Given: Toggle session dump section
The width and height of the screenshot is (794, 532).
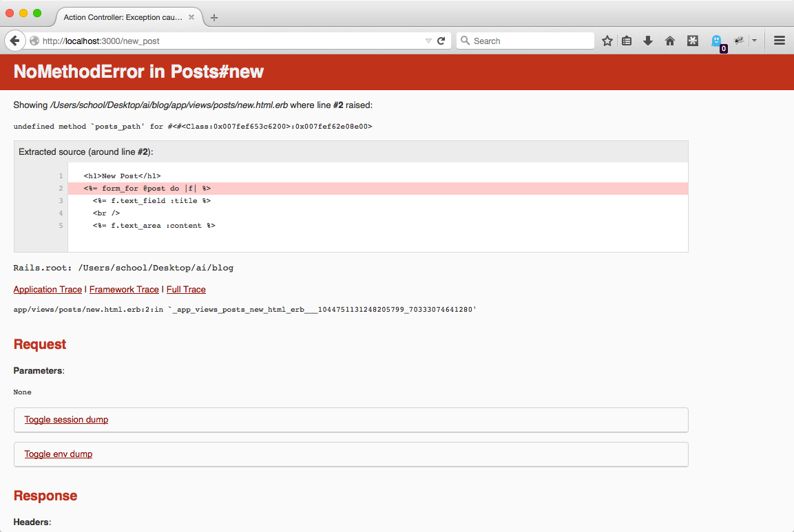Looking at the screenshot, I should pyautogui.click(x=66, y=420).
